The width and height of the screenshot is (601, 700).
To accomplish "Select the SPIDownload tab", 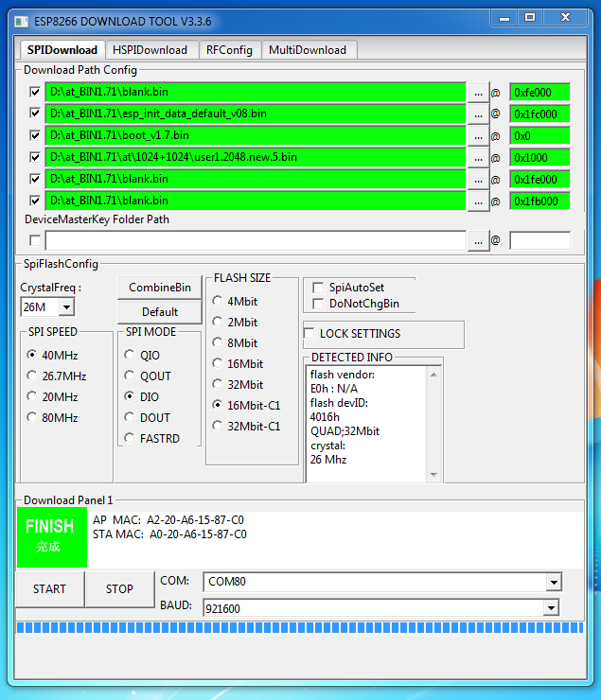I will [62, 49].
